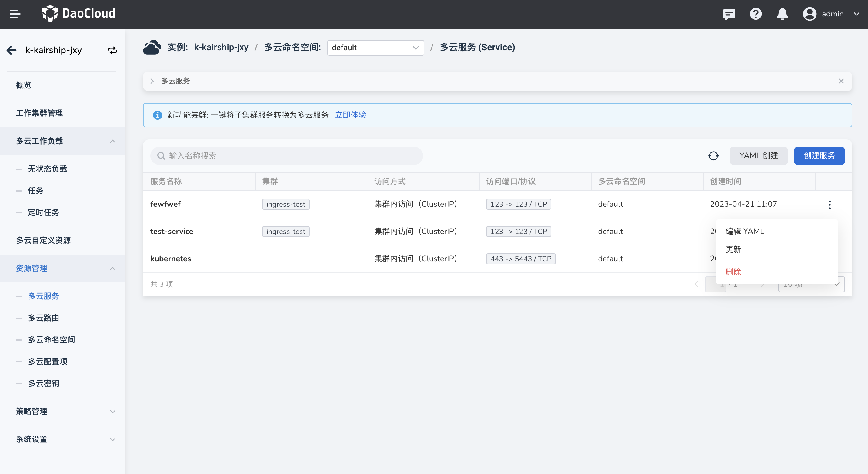This screenshot has height=474, width=868.
Task: Click the search magnifier icon
Action: pos(161,156)
